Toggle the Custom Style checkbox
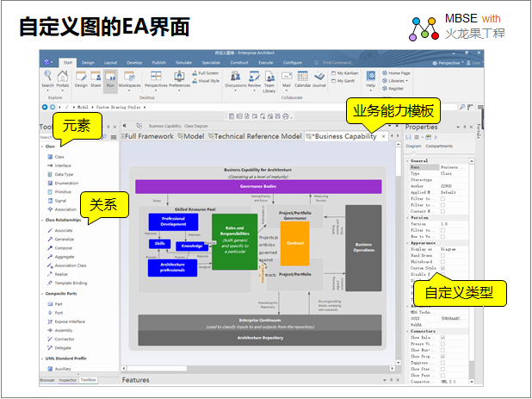 [442, 268]
